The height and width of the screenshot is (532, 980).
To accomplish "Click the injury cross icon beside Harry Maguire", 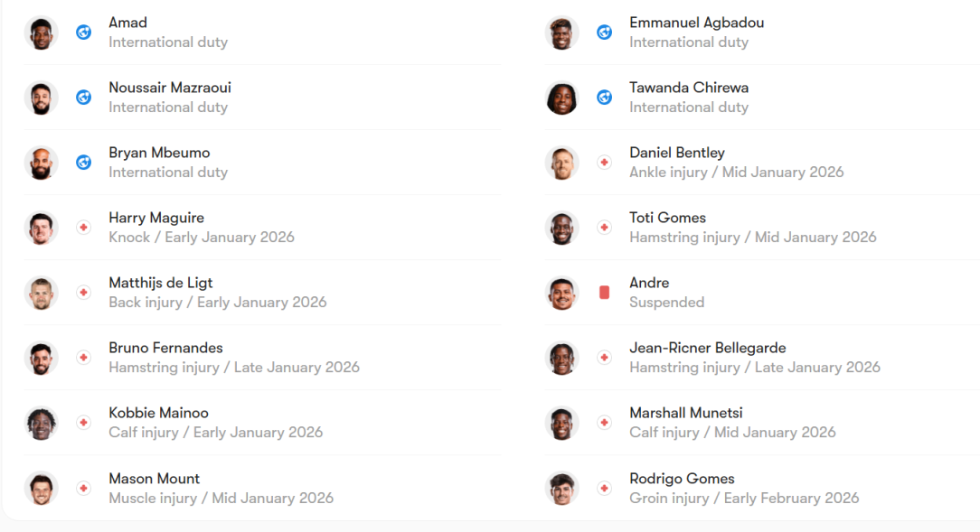I will pos(83,228).
